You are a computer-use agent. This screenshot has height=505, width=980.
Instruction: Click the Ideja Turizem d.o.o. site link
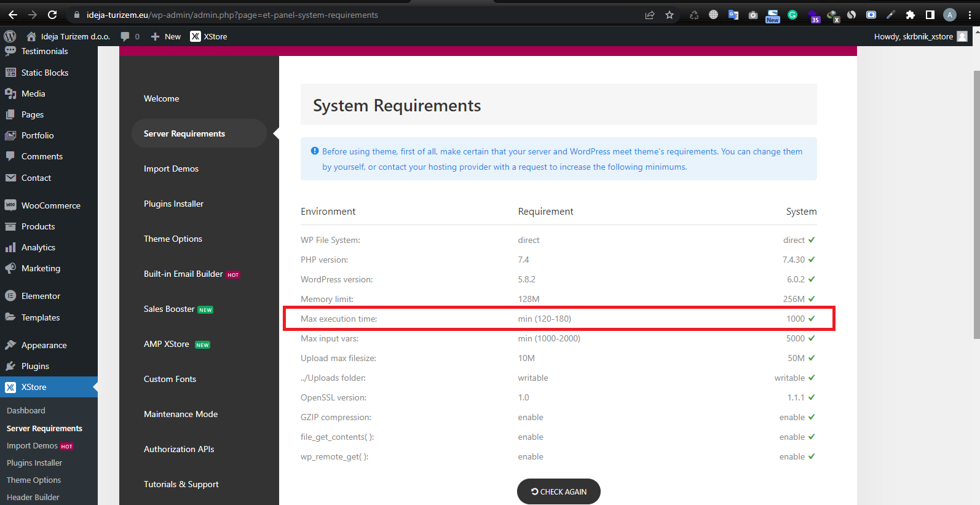(68, 36)
